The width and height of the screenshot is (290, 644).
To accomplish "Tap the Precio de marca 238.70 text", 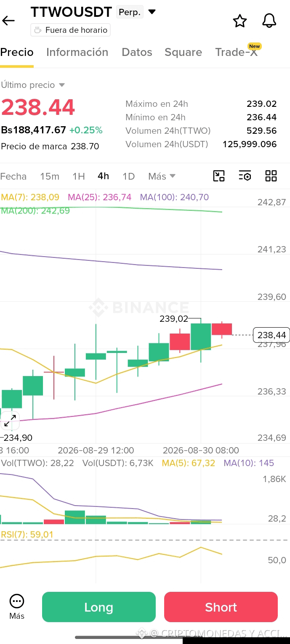I will tap(50, 146).
